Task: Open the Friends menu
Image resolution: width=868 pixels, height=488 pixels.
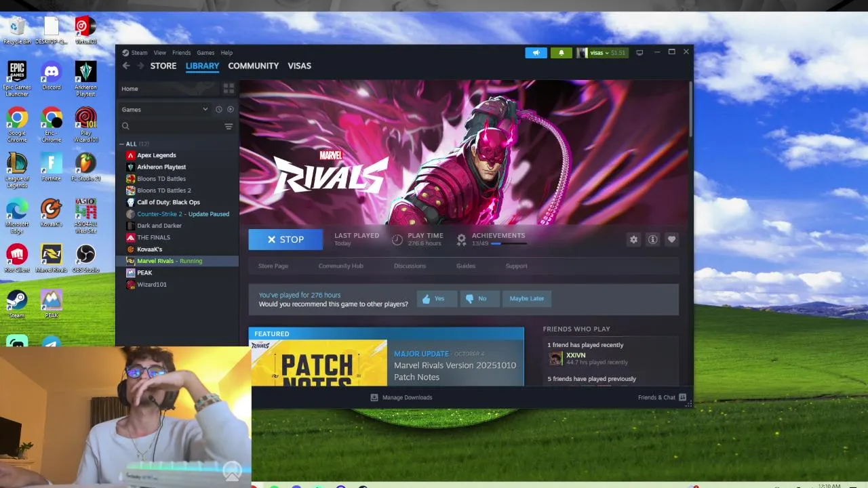Action: click(x=181, y=52)
